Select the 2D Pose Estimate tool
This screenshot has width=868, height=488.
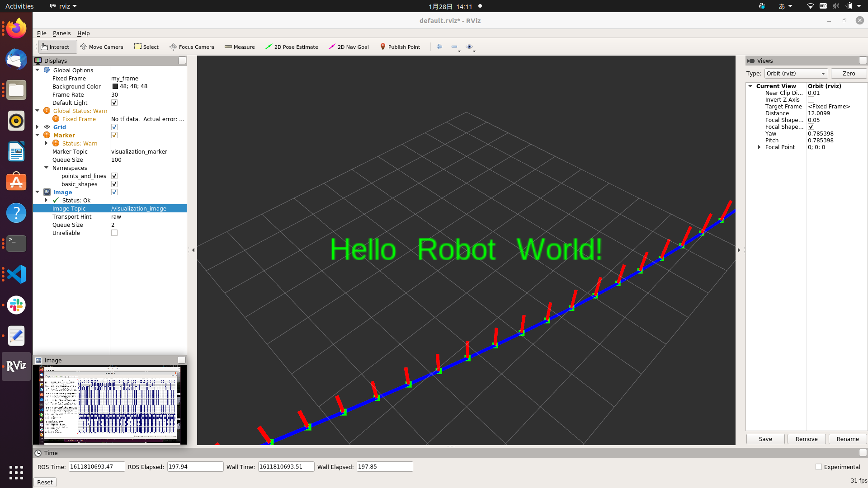pyautogui.click(x=292, y=47)
